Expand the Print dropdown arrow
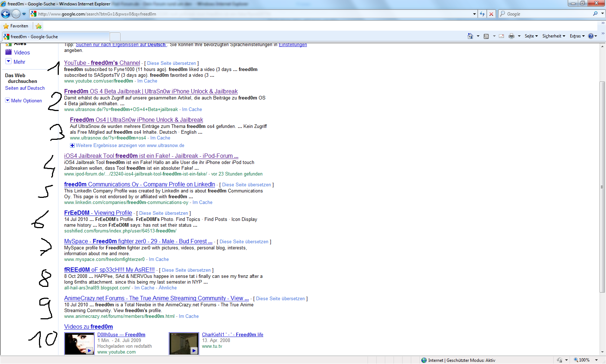The image size is (606, 364). tap(519, 36)
